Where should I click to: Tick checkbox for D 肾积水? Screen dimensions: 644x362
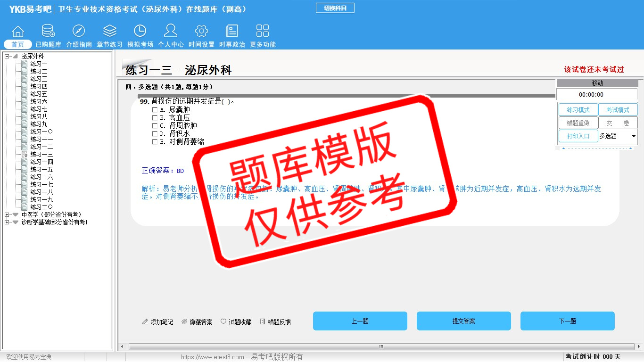155,134
